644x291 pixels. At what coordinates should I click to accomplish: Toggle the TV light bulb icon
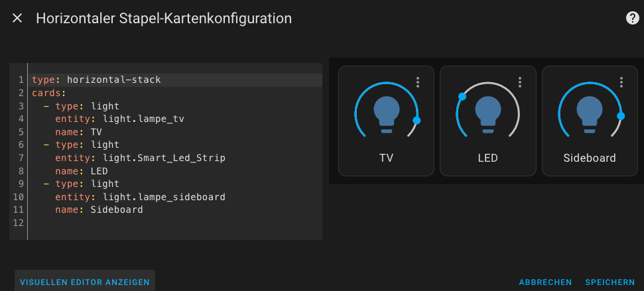point(387,114)
